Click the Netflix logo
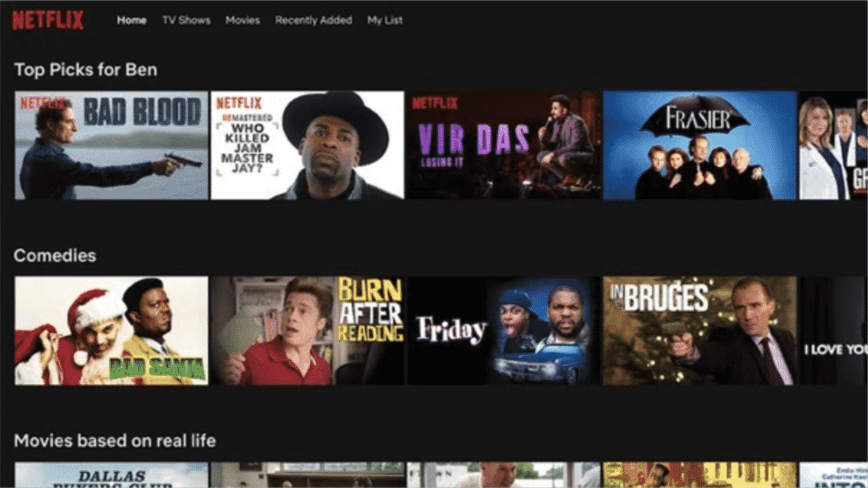868x488 pixels. 48,20
